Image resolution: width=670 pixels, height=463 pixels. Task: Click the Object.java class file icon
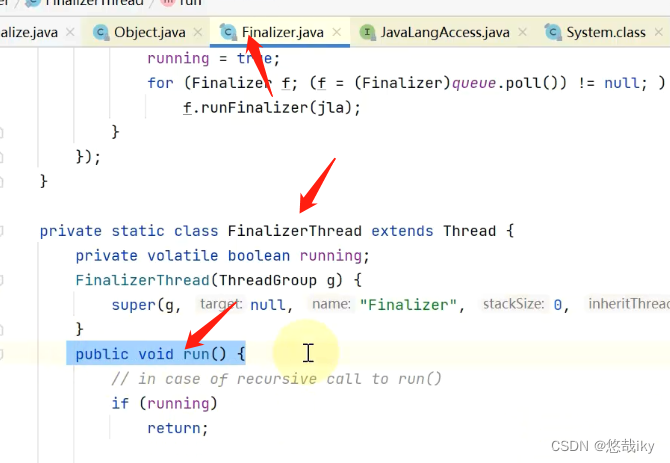101,32
